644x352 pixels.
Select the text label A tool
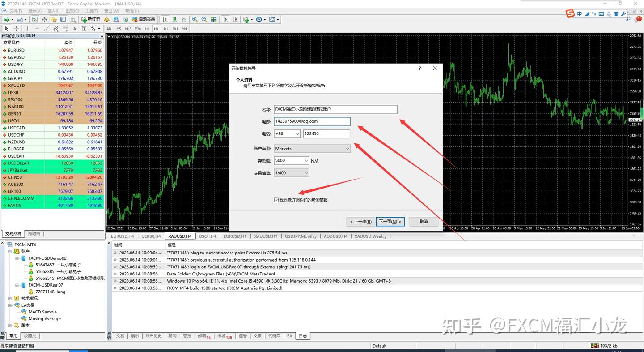(75, 29)
